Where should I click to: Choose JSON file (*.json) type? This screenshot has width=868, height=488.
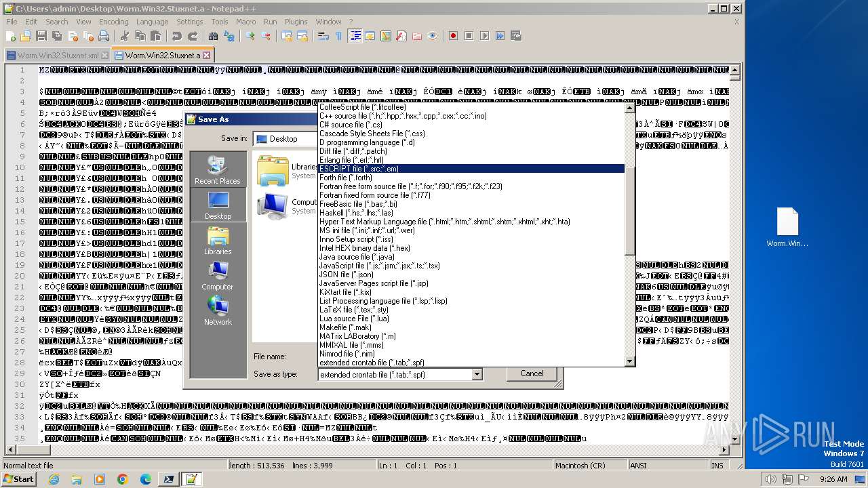pos(471,274)
